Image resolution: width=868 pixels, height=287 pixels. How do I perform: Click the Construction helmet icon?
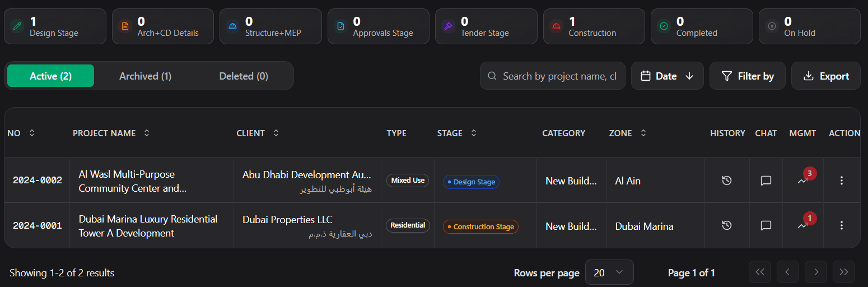tap(556, 26)
